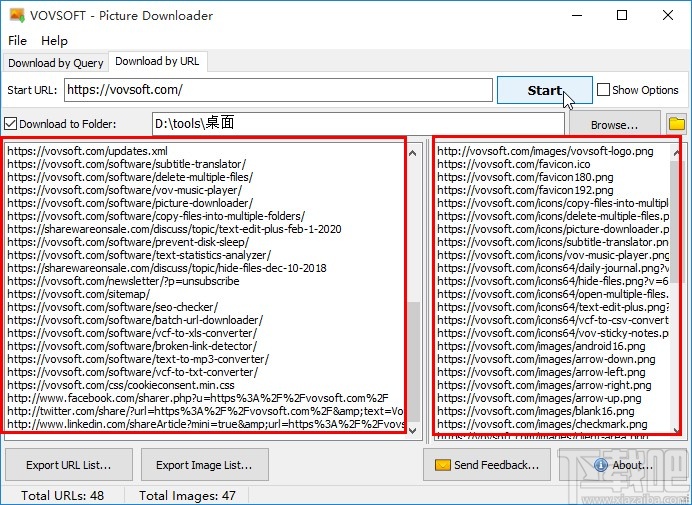Select the seo-checker URL line

[x=113, y=307]
